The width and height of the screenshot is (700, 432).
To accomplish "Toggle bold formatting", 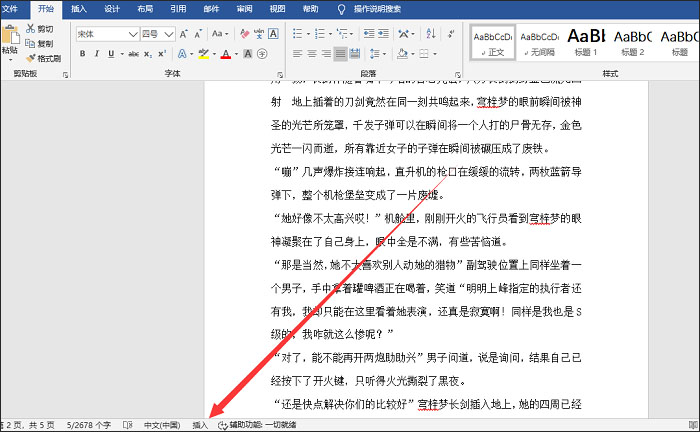I will [82, 53].
